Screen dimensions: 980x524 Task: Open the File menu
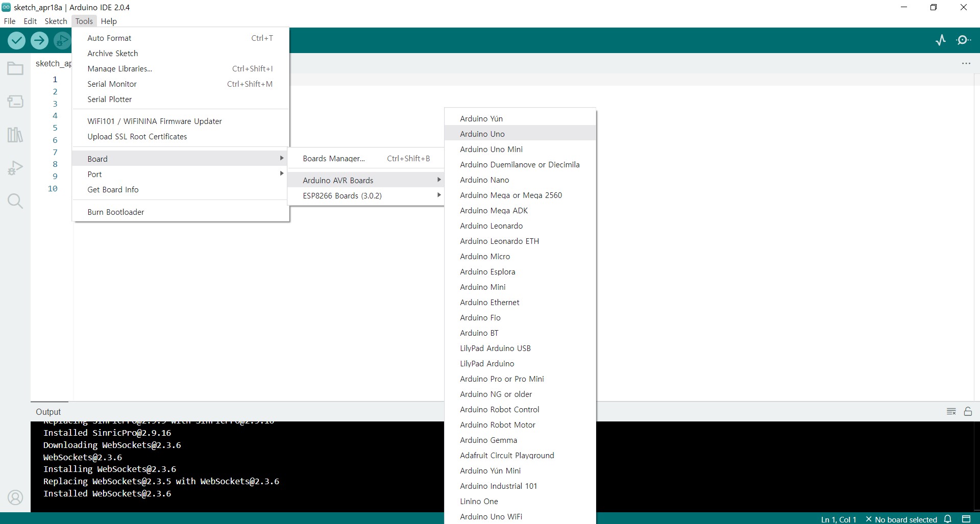pyautogui.click(x=10, y=21)
